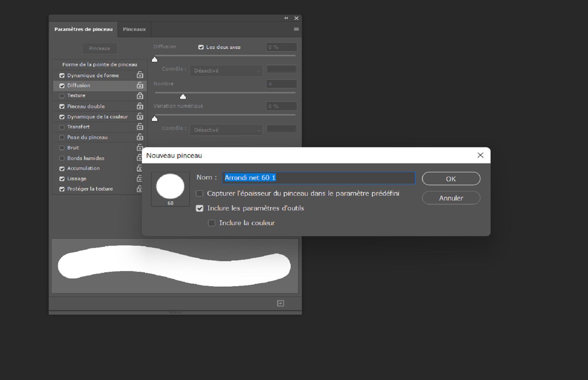
Task: Open Variation numérique Contrôle dropdown
Action: pyautogui.click(x=226, y=130)
